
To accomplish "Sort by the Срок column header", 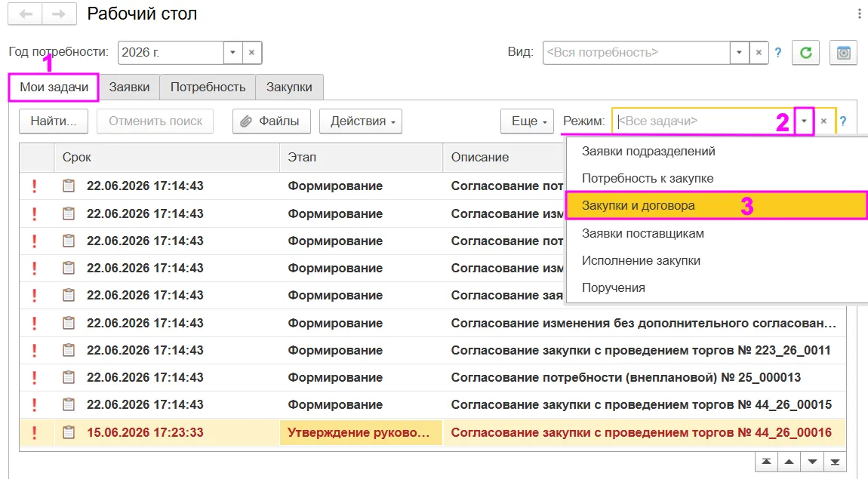I will (x=167, y=157).
